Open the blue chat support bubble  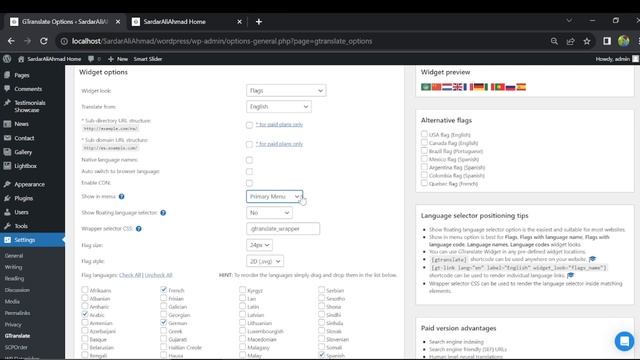click(x=624, y=341)
